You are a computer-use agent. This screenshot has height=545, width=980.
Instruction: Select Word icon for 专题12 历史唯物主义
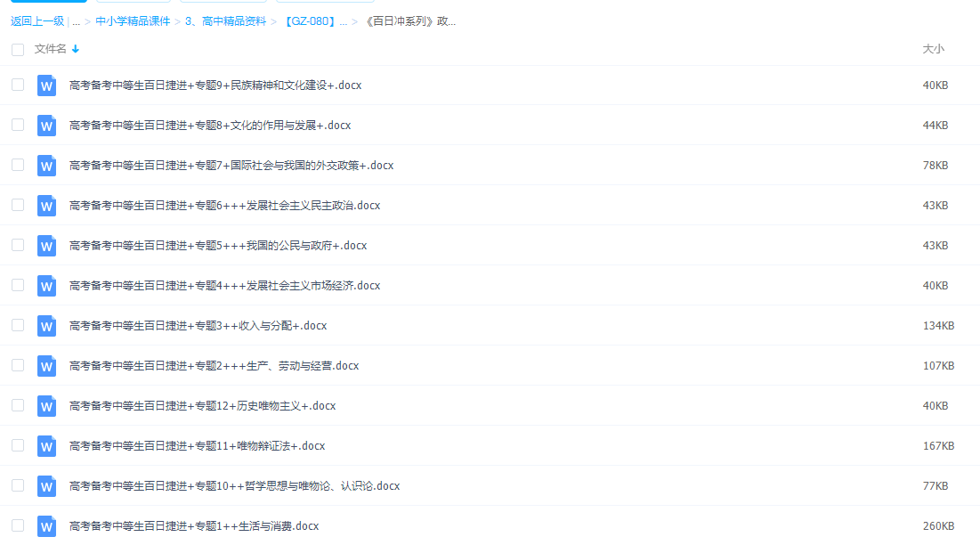click(46, 406)
